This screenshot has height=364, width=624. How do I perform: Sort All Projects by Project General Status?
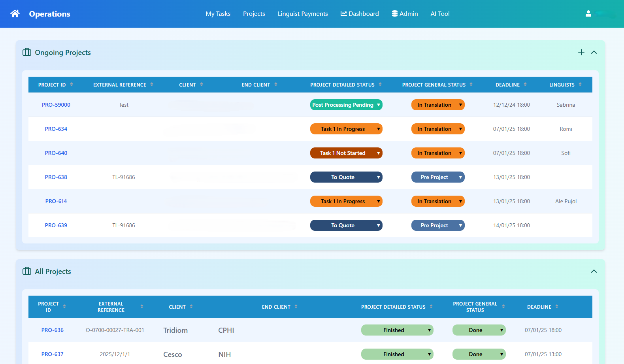click(503, 307)
